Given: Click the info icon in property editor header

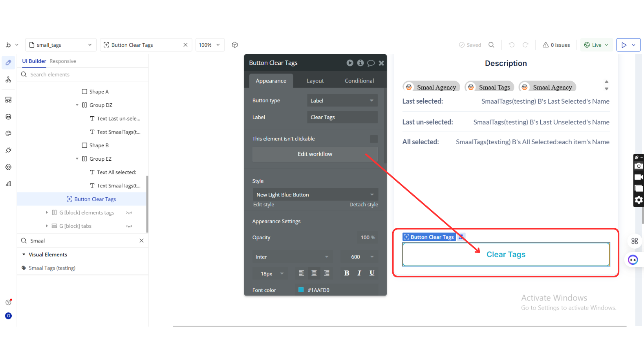Looking at the screenshot, I should [x=360, y=63].
